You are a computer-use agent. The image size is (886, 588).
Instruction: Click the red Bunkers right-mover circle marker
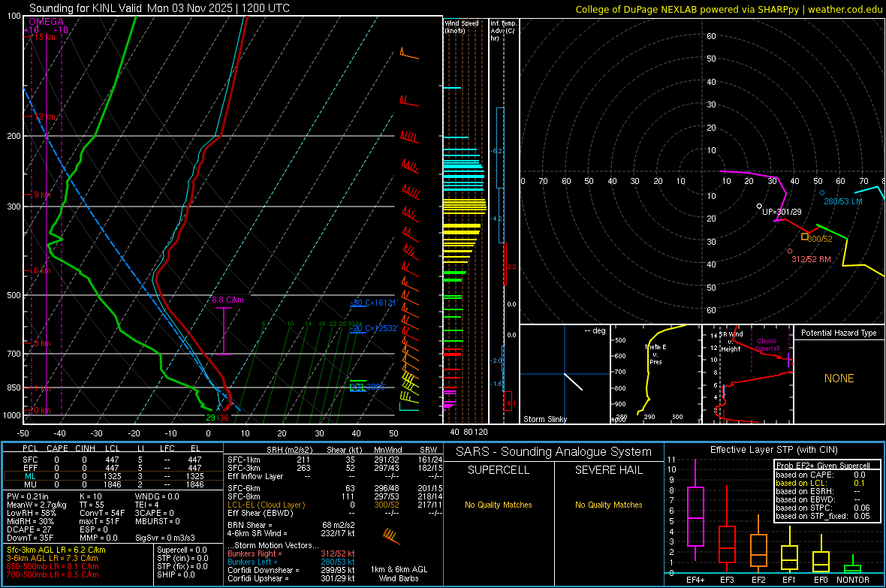pyautogui.click(x=790, y=251)
